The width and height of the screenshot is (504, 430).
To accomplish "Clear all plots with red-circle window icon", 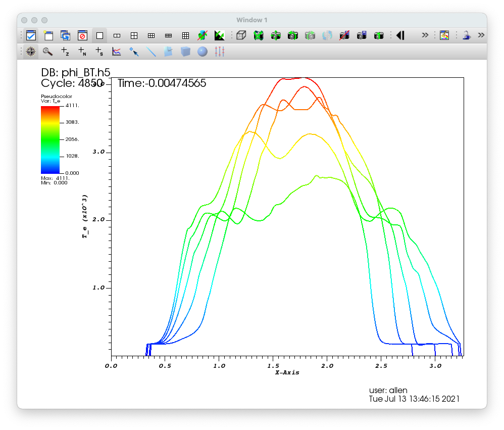I will click(x=82, y=35).
